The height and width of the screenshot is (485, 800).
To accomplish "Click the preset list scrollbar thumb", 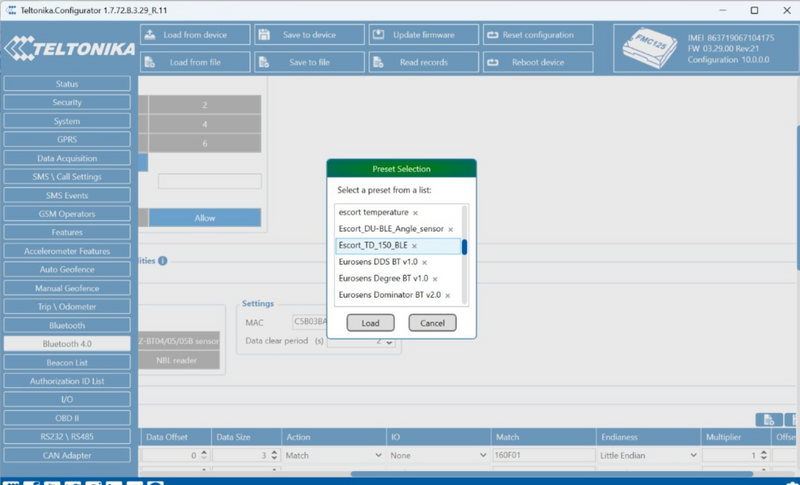I will pyautogui.click(x=464, y=247).
